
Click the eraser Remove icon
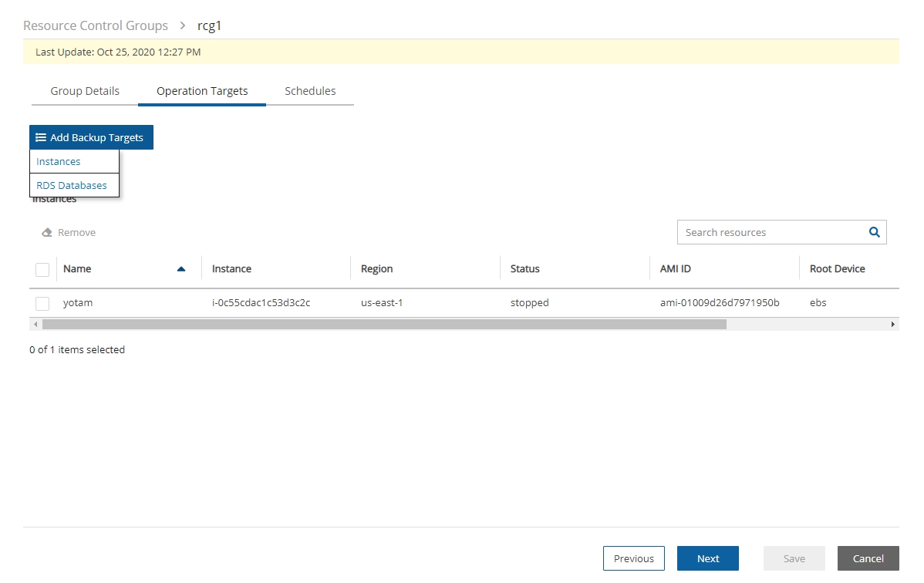pos(47,232)
